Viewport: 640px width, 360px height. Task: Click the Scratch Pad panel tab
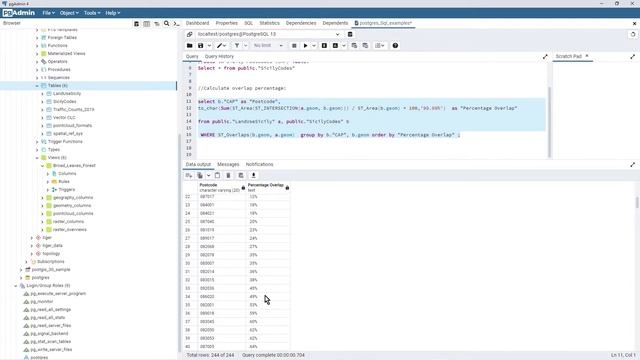pyautogui.click(x=568, y=56)
